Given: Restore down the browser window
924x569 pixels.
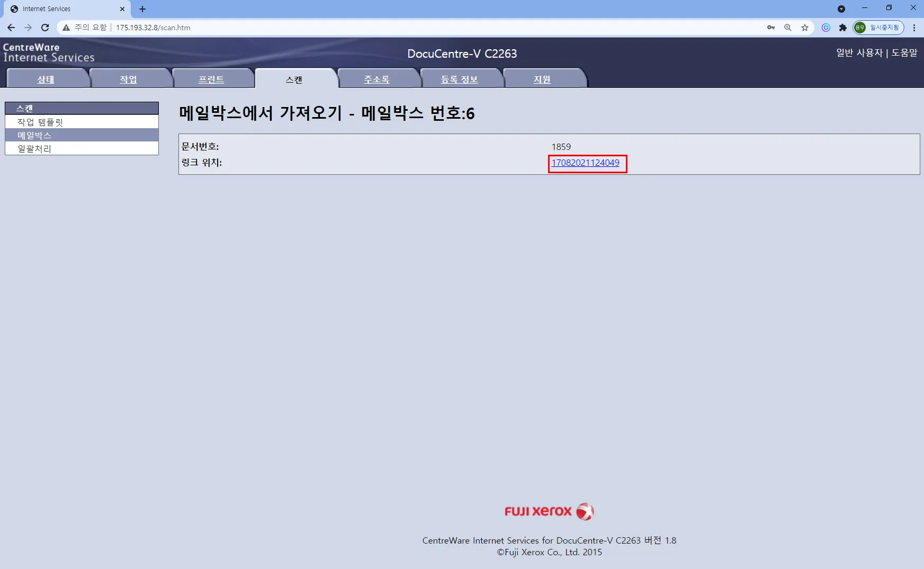Looking at the screenshot, I should point(889,8).
